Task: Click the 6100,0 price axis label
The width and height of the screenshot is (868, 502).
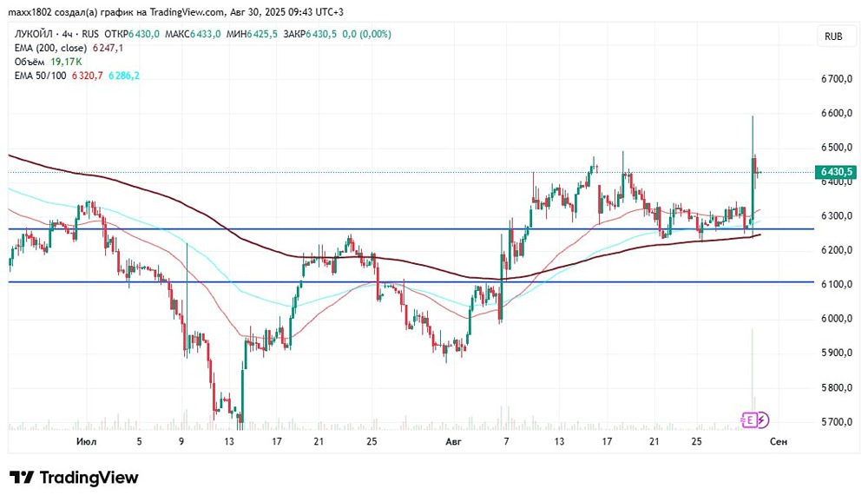Action: (x=837, y=285)
